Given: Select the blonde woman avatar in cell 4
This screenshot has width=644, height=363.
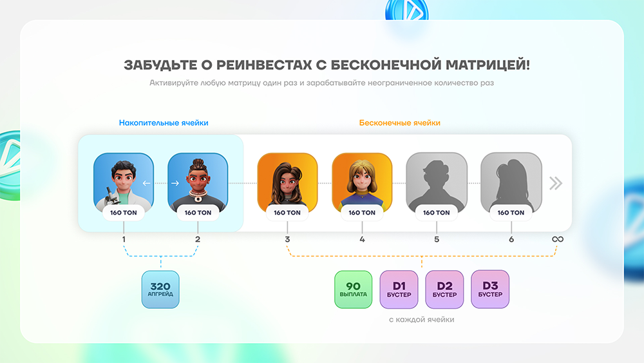Looking at the screenshot, I should click(362, 182).
